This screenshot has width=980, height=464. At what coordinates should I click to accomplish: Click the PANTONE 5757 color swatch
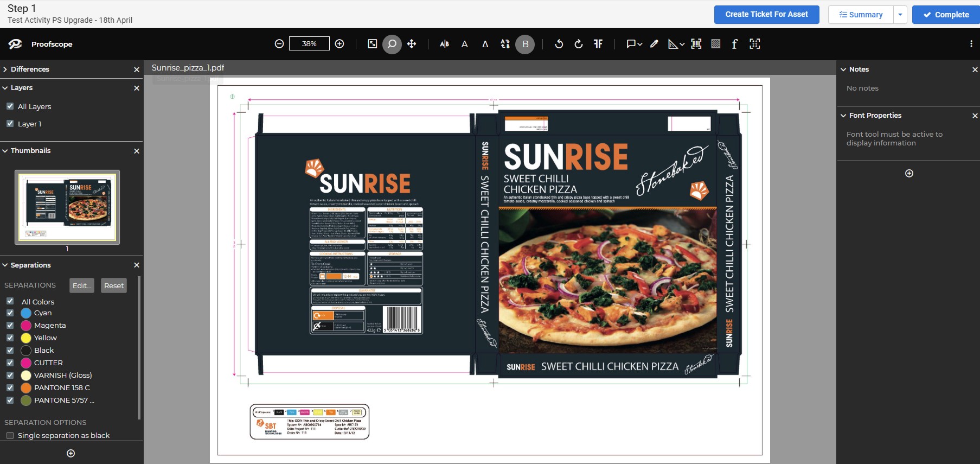[x=26, y=401]
